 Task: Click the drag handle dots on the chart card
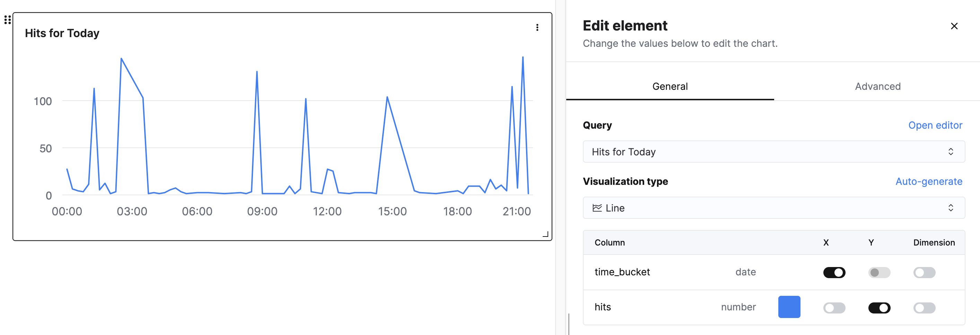7,20
